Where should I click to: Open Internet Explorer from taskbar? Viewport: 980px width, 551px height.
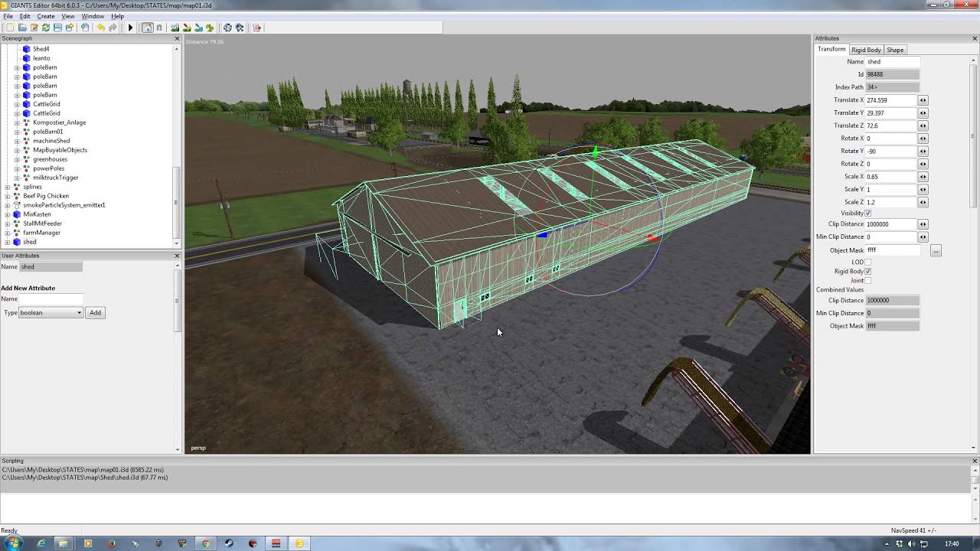click(x=41, y=543)
